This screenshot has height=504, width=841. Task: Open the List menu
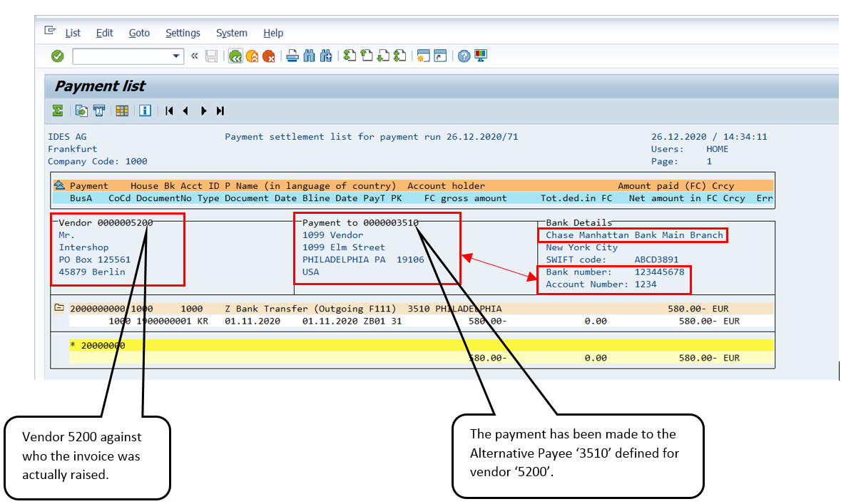click(x=73, y=33)
